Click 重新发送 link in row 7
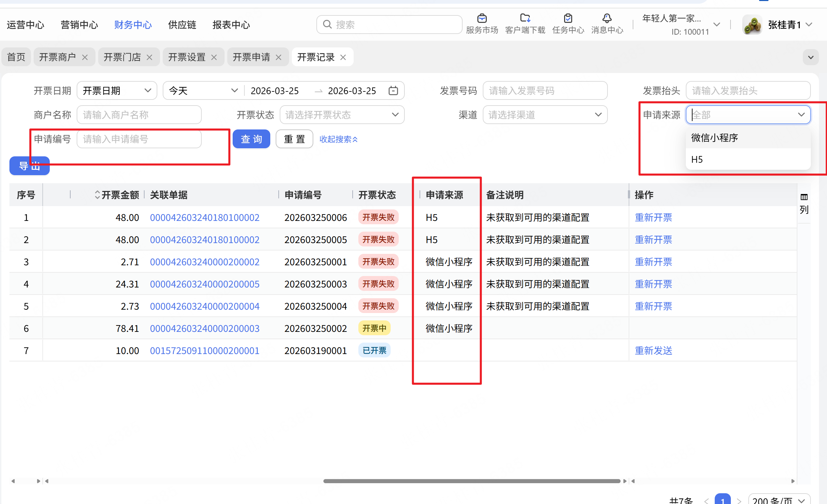The image size is (827, 504). coord(653,351)
